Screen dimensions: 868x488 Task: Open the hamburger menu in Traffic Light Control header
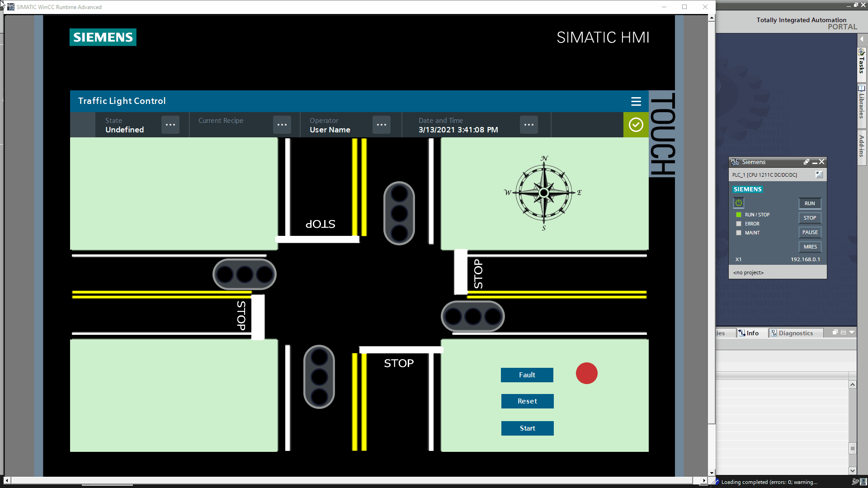[636, 101]
